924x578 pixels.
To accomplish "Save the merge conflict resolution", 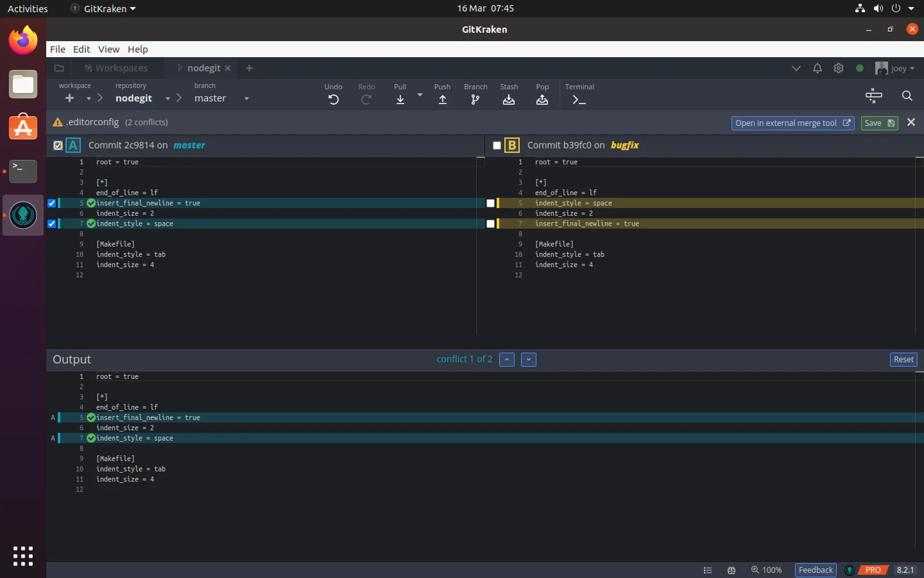I will [880, 123].
